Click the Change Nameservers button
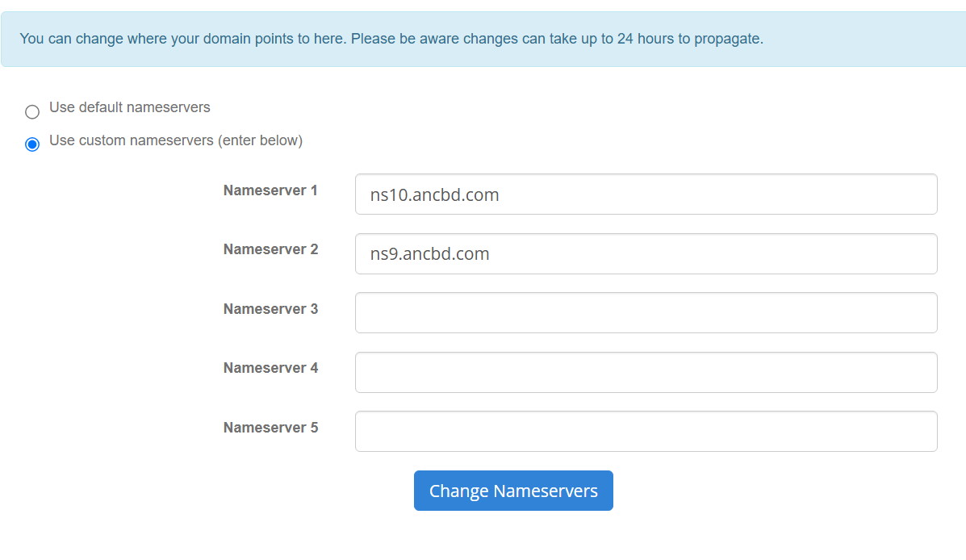 [x=513, y=491]
